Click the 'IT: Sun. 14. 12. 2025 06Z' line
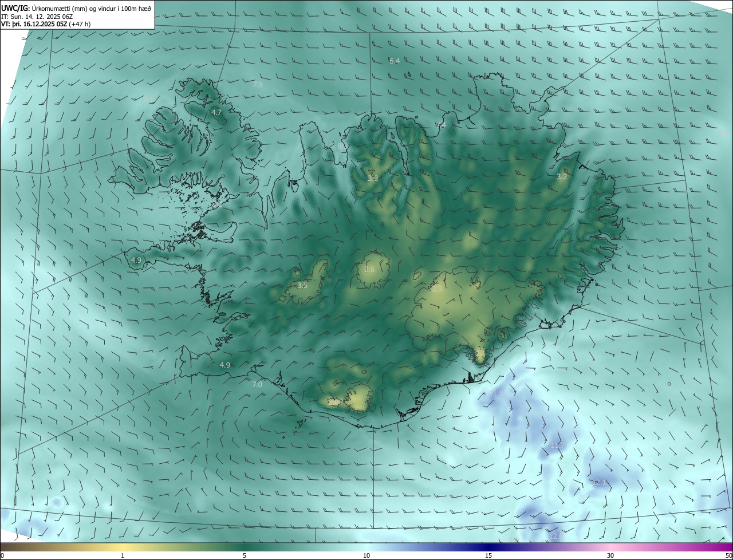The width and height of the screenshot is (733, 560). (x=37, y=16)
